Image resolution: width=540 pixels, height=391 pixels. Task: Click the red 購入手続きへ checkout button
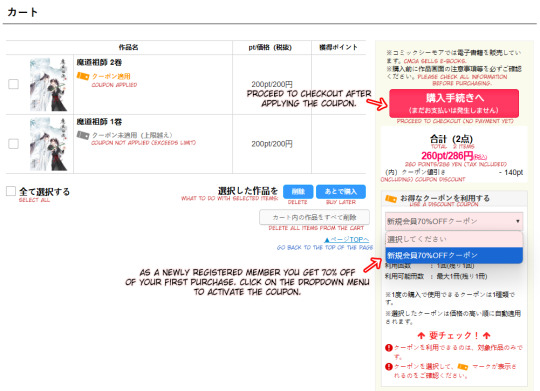click(454, 103)
